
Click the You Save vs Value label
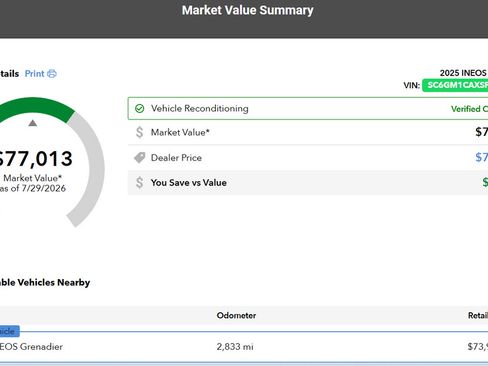(x=188, y=183)
